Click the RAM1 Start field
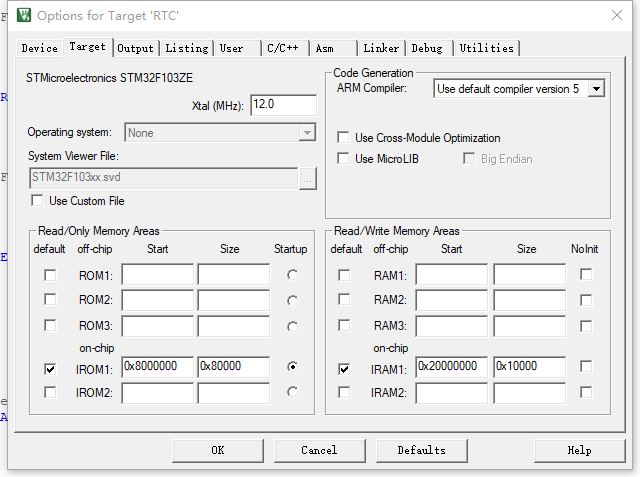 452,274
